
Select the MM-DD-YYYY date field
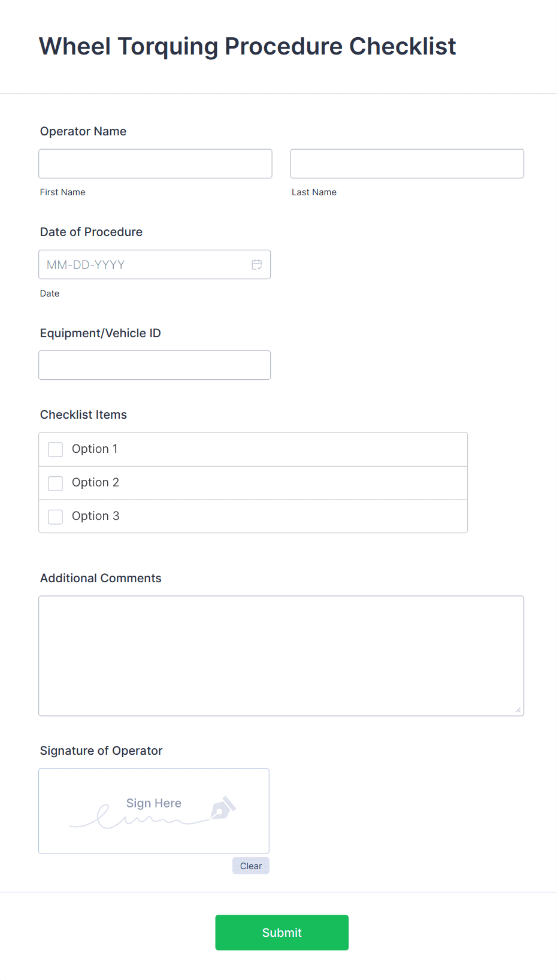(144, 264)
